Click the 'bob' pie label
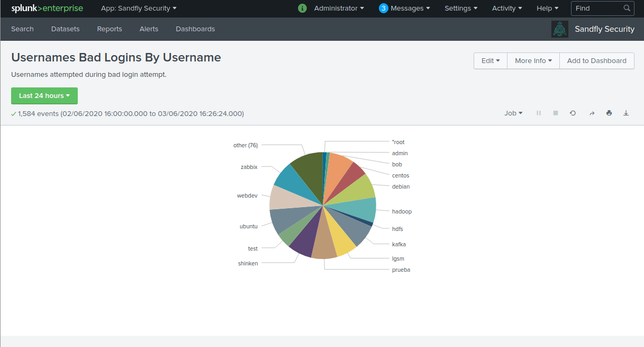The image size is (644, 347). point(397,164)
